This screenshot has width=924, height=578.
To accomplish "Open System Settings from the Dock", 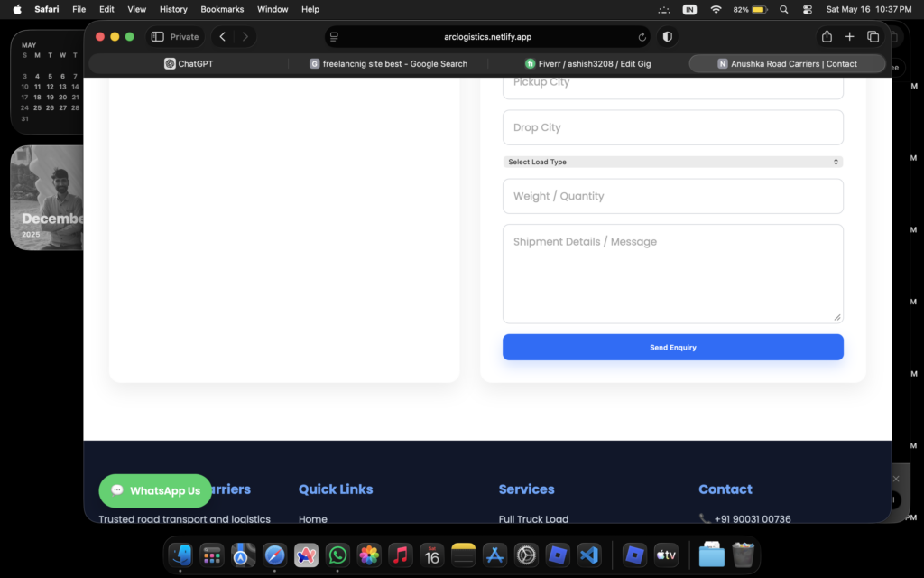I will pyautogui.click(x=526, y=555).
